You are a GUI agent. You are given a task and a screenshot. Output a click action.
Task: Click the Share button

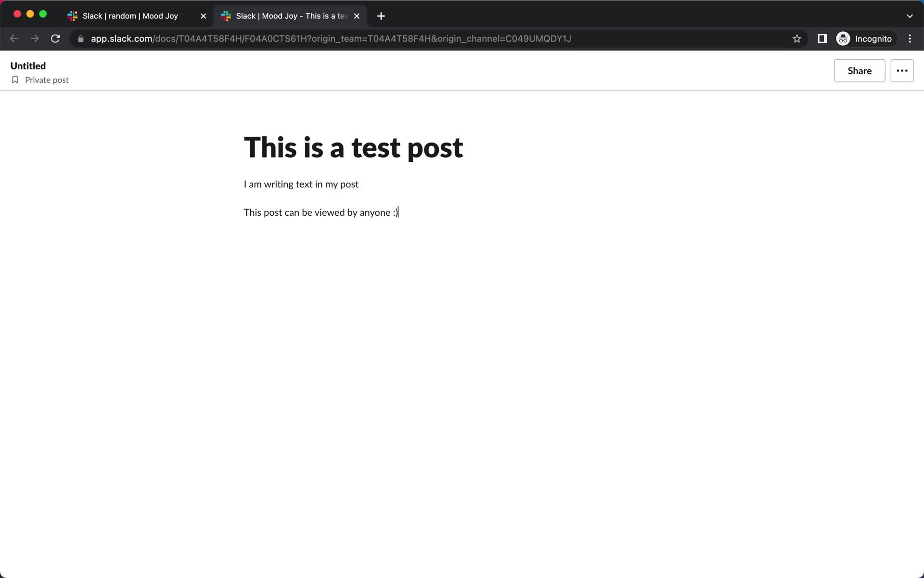860,71
